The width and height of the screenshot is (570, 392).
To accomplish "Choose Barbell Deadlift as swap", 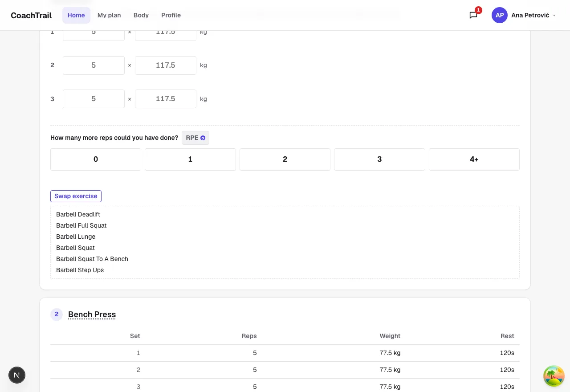I will tap(78, 214).
